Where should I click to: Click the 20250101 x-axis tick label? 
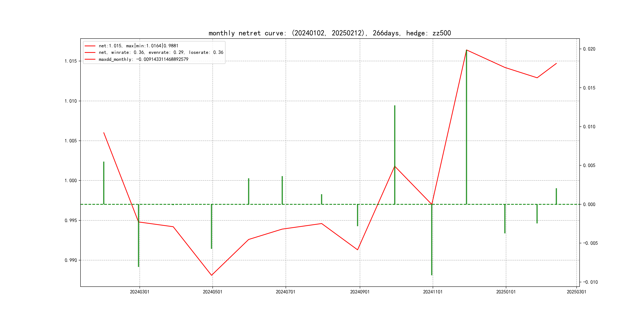[506, 292]
